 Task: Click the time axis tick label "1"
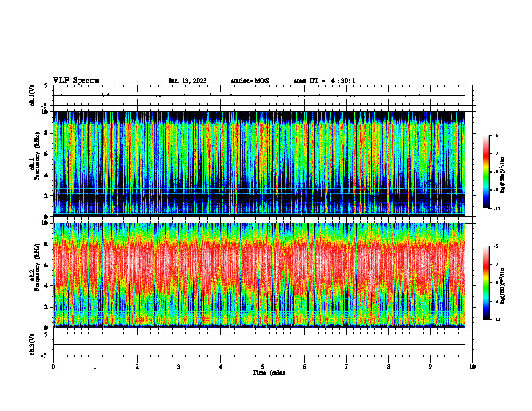click(x=95, y=367)
